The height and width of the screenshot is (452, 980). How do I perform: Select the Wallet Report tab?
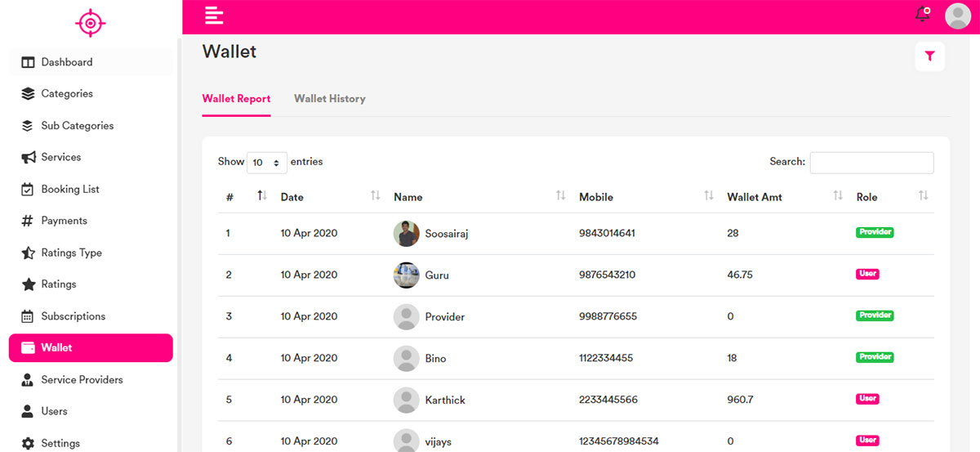pos(236,99)
